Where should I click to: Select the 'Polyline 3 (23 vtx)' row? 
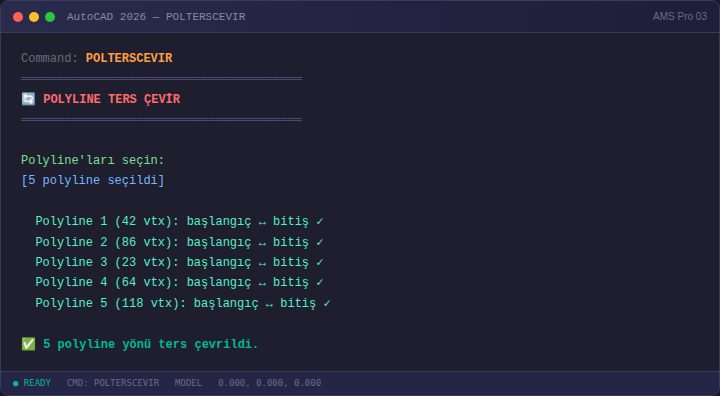click(x=180, y=262)
